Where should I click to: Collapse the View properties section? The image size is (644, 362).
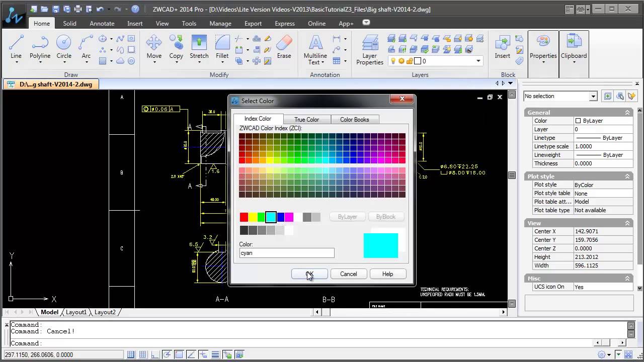click(x=627, y=223)
